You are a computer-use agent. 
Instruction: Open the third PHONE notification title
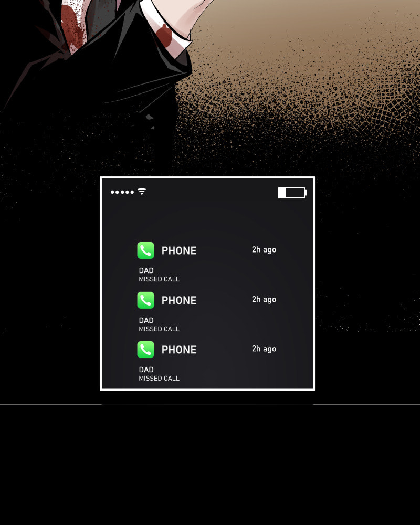pyautogui.click(x=179, y=350)
